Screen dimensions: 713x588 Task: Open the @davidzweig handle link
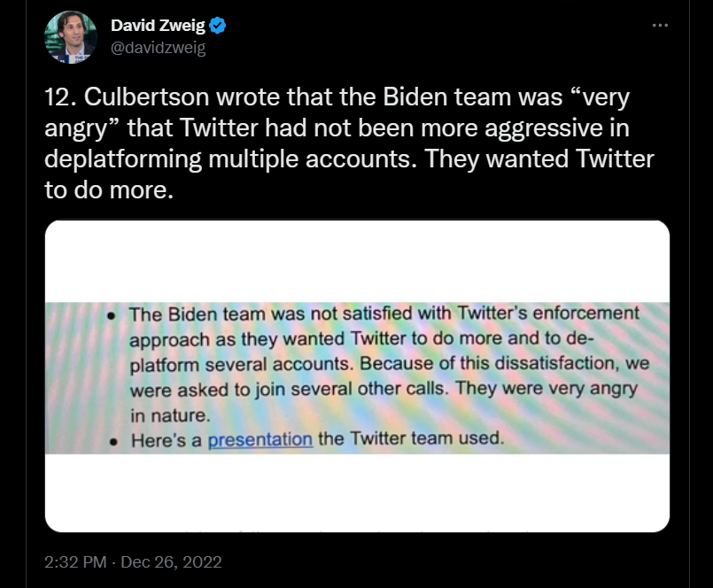click(x=158, y=48)
